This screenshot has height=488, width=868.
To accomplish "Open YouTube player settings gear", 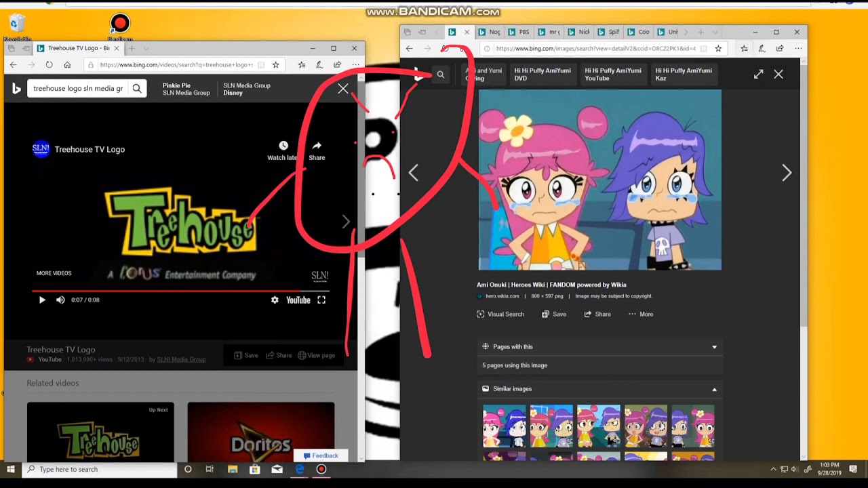I will tap(275, 300).
